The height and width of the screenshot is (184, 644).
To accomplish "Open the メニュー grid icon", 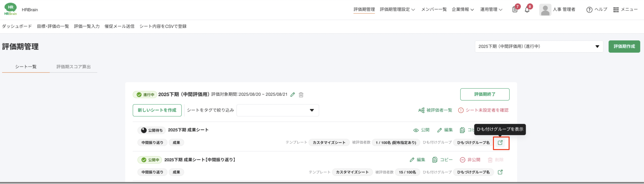I will [616, 10].
